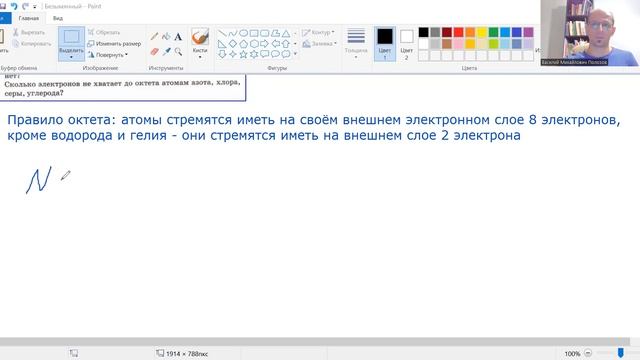Open the quick access toolbar customize arrow

35,7
